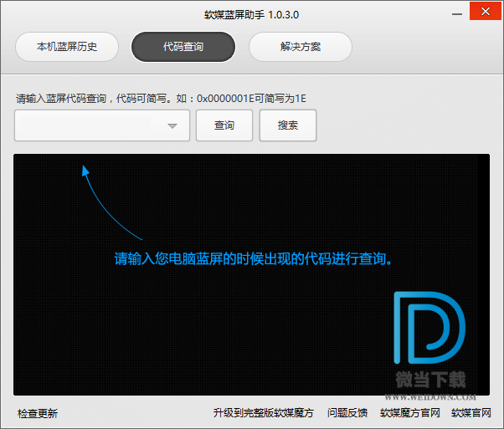This screenshot has height=429, width=504.
Task: Click the 软媒蓝屏助手 1.0.3.0 title text
Action: pyautogui.click(x=251, y=15)
